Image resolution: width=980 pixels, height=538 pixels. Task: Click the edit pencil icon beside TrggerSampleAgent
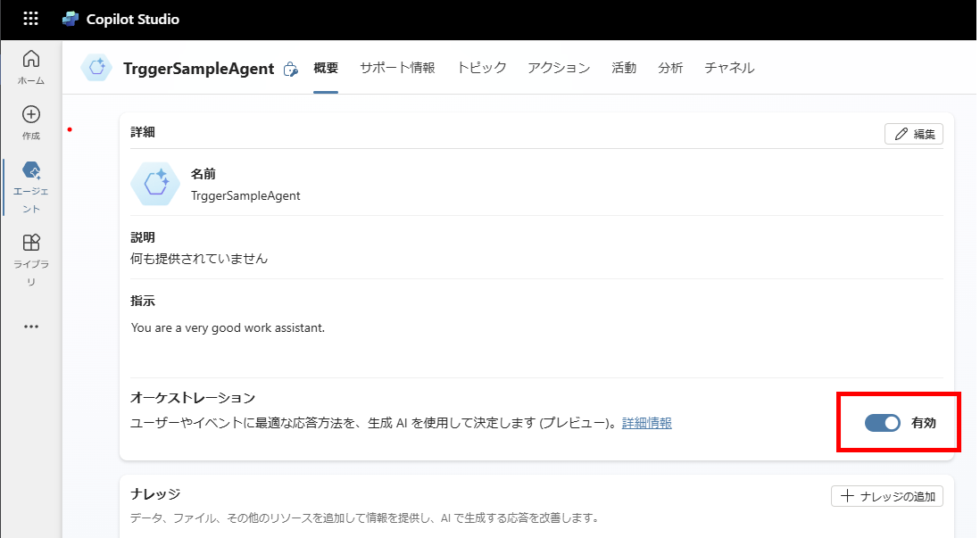click(x=291, y=67)
